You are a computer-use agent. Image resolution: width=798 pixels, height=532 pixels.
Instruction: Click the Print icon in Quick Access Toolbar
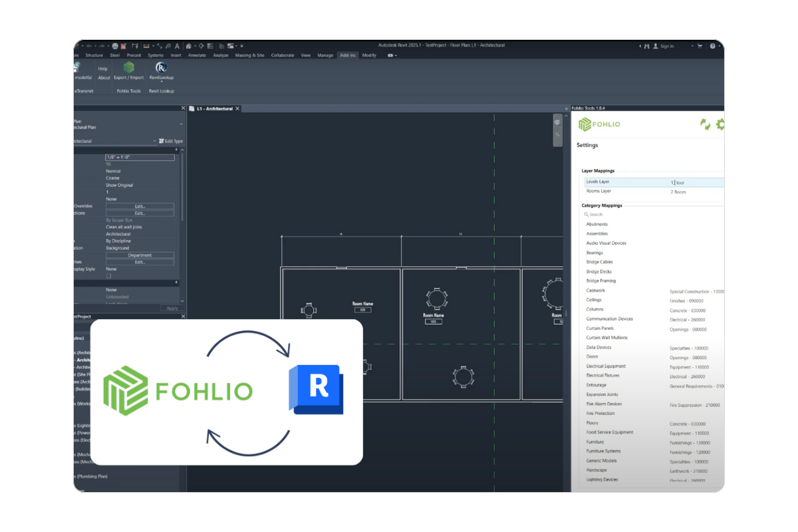(114, 45)
